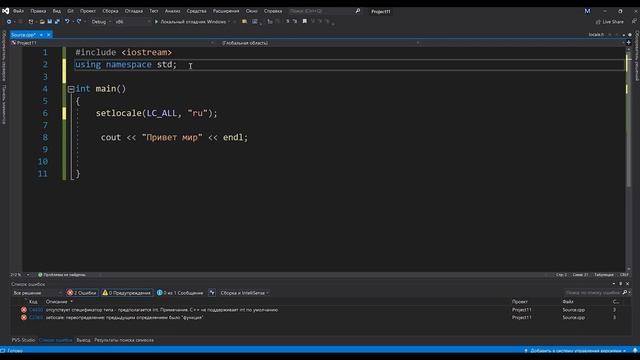Toggle the 2 Ошибки filter

coord(82,293)
